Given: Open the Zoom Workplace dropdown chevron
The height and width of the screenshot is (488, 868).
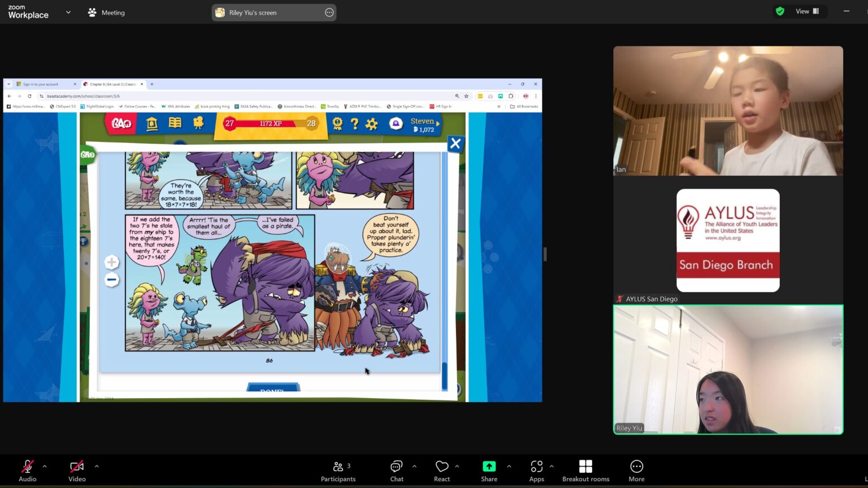Looking at the screenshot, I should point(68,12).
